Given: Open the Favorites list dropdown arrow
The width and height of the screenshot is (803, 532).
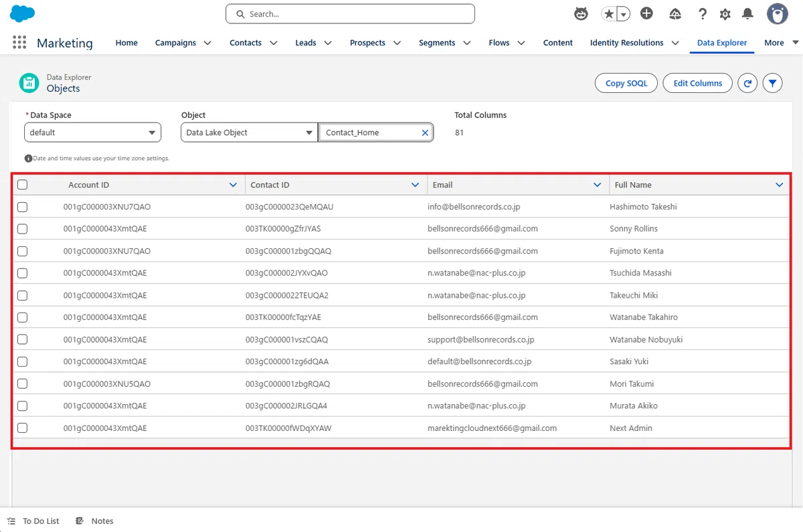Looking at the screenshot, I should click(x=623, y=13).
